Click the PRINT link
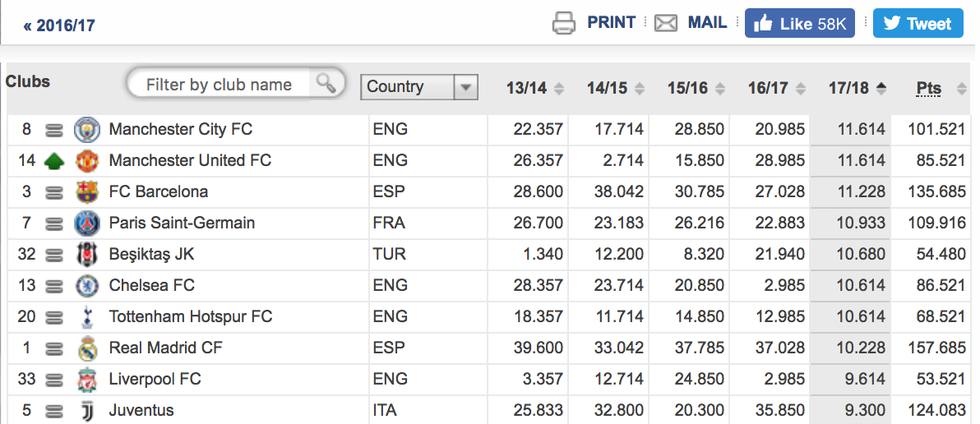Image resolution: width=980 pixels, height=424 pixels. (x=611, y=22)
